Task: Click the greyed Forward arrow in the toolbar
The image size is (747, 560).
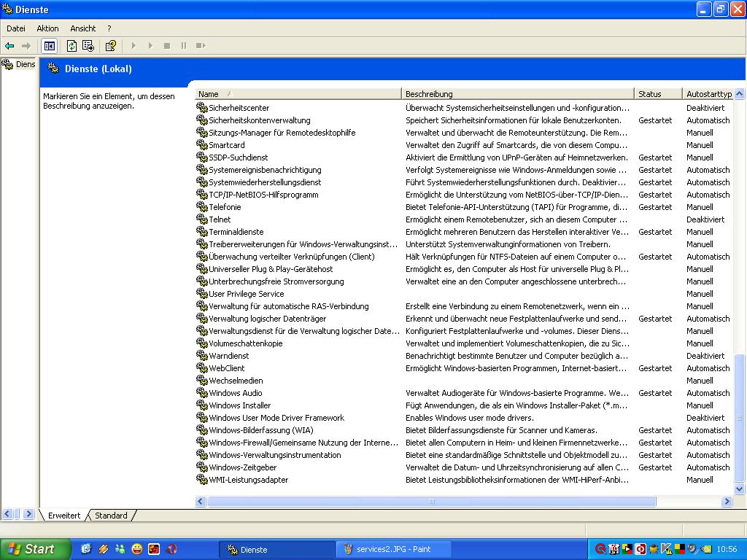Action: (26, 46)
